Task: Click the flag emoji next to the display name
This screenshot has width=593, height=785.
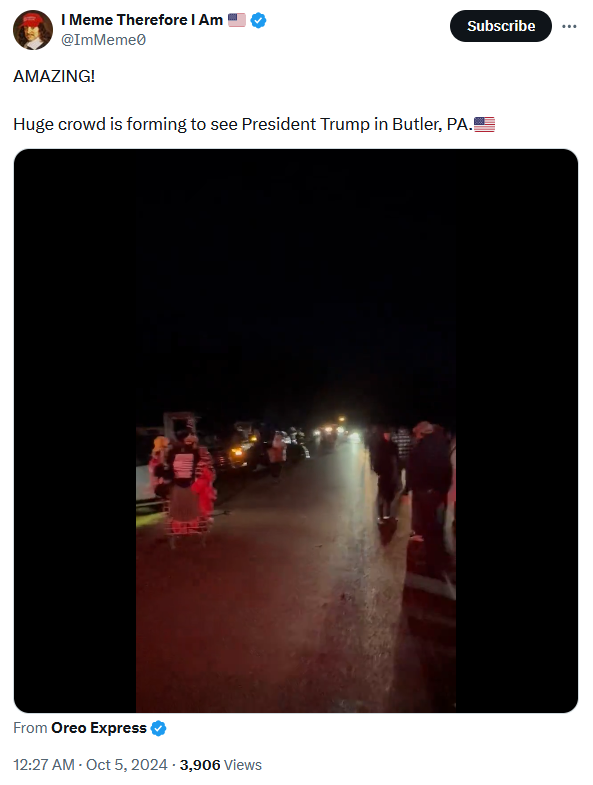Action: point(237,20)
